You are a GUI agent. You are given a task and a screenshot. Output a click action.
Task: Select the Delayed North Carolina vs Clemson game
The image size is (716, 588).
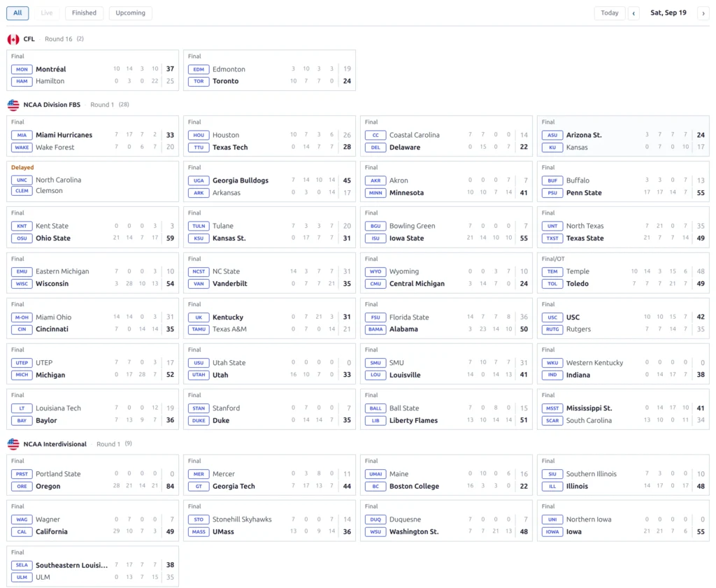point(92,181)
